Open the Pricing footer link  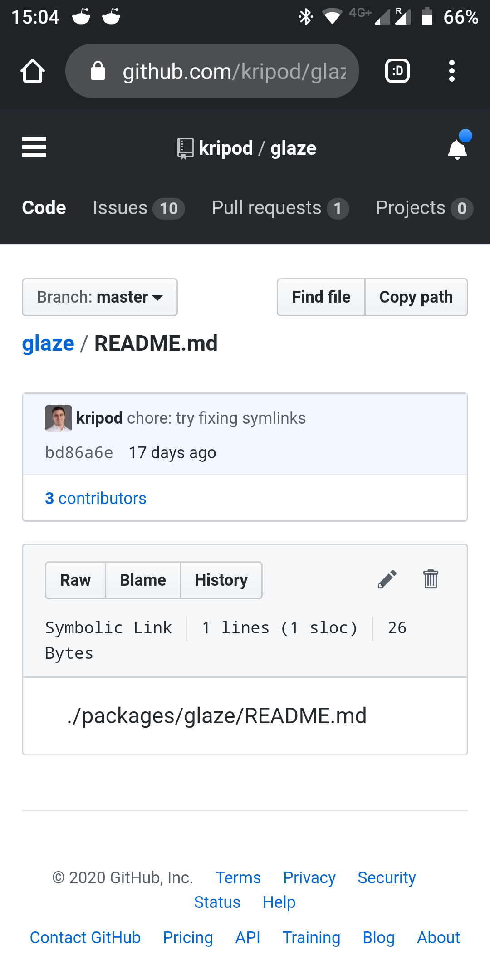[188, 937]
